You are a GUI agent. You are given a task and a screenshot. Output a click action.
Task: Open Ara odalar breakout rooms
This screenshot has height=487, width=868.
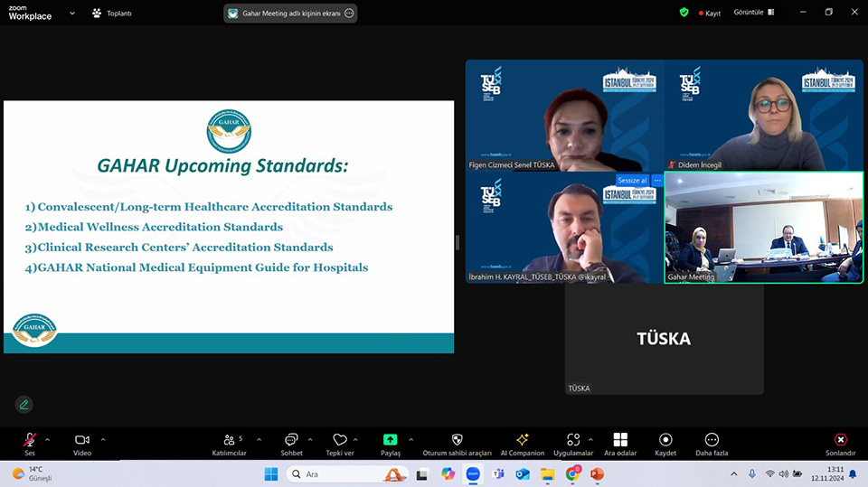[x=620, y=440]
